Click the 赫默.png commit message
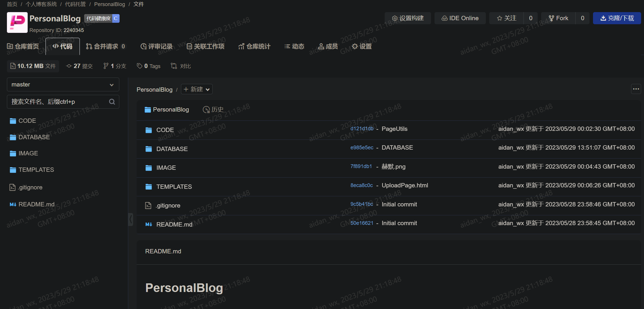The width and height of the screenshot is (644, 309). (x=393, y=167)
